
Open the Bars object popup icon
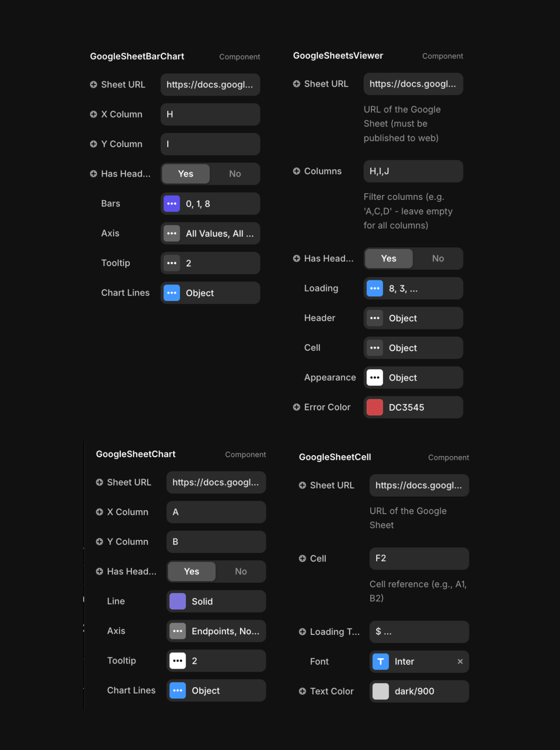(172, 204)
